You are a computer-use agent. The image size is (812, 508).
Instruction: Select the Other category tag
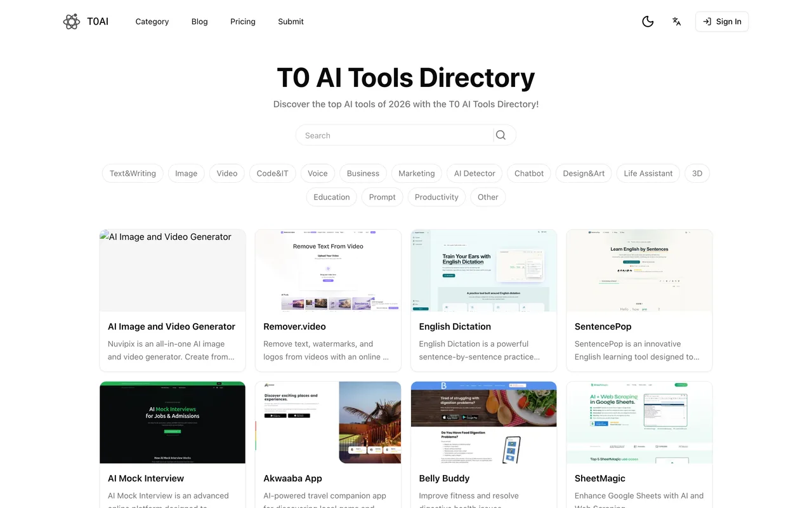point(488,197)
